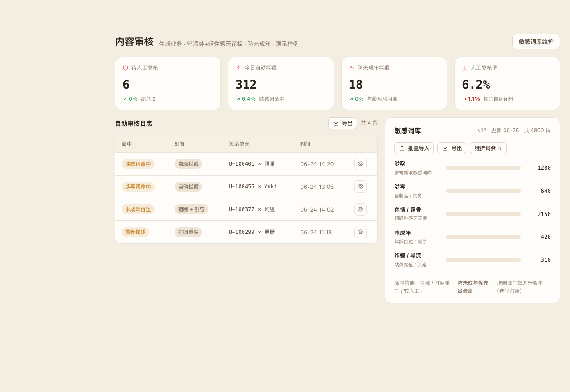Click the 6.2% value on 人工复核率 card
The image size is (570, 392).
tap(476, 85)
